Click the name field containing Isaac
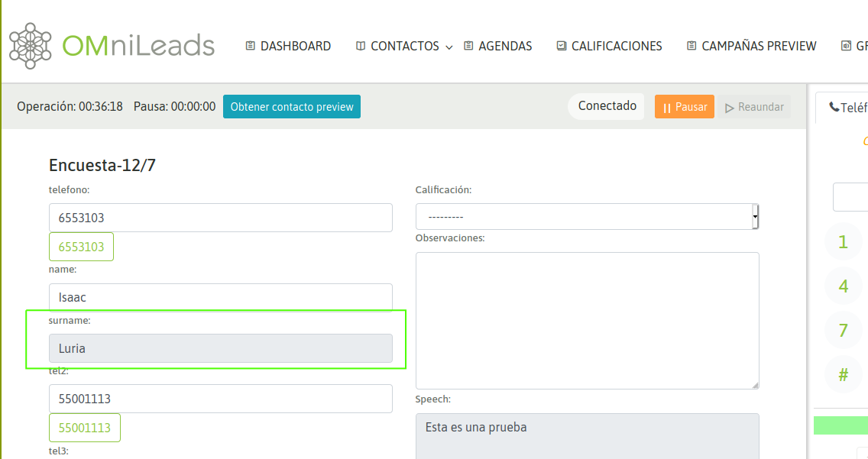 point(220,297)
